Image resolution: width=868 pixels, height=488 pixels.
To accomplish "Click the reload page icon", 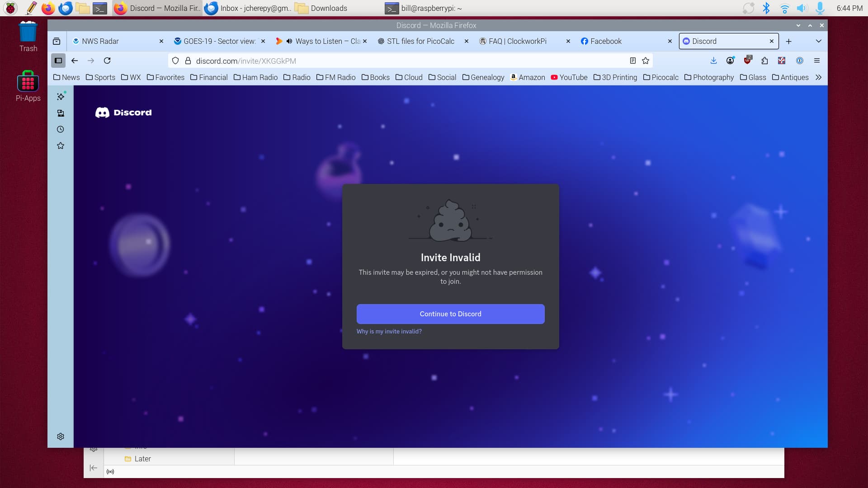I will (x=107, y=61).
